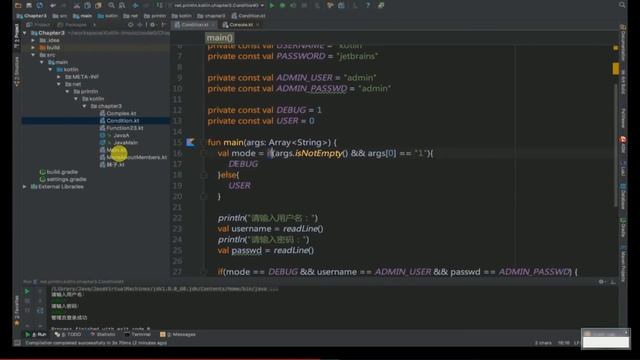This screenshot has height=360, width=640.
Task: Click the Cut scissors icon in the toolbar
Action: 76,5
